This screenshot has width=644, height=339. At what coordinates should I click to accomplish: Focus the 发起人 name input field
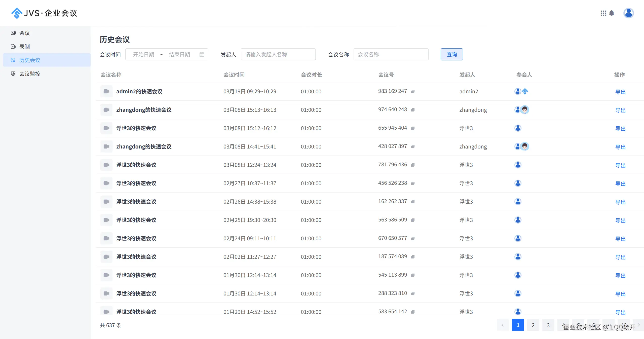[278, 54]
